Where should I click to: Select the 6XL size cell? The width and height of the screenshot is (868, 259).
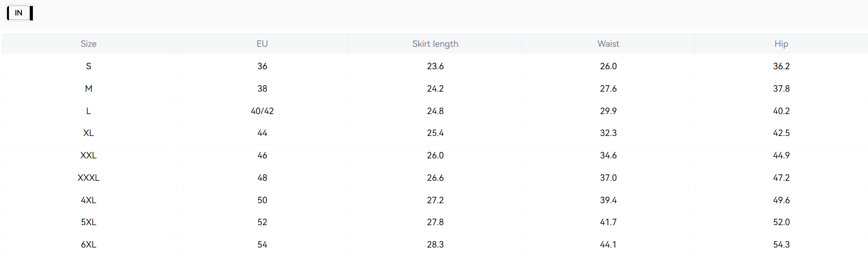coord(89,245)
